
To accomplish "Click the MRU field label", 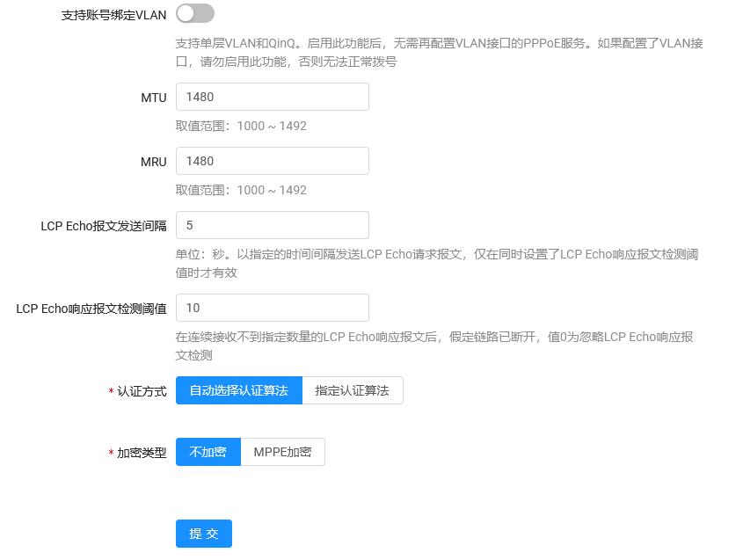I will click(x=153, y=162).
